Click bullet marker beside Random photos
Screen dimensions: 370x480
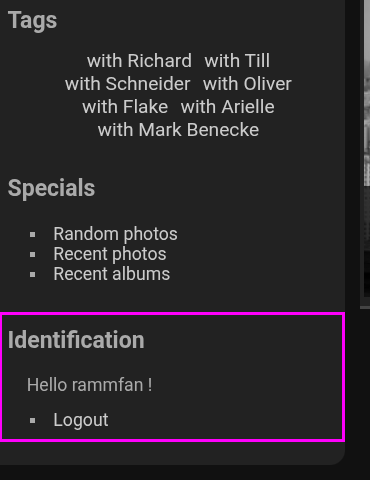[32, 235]
